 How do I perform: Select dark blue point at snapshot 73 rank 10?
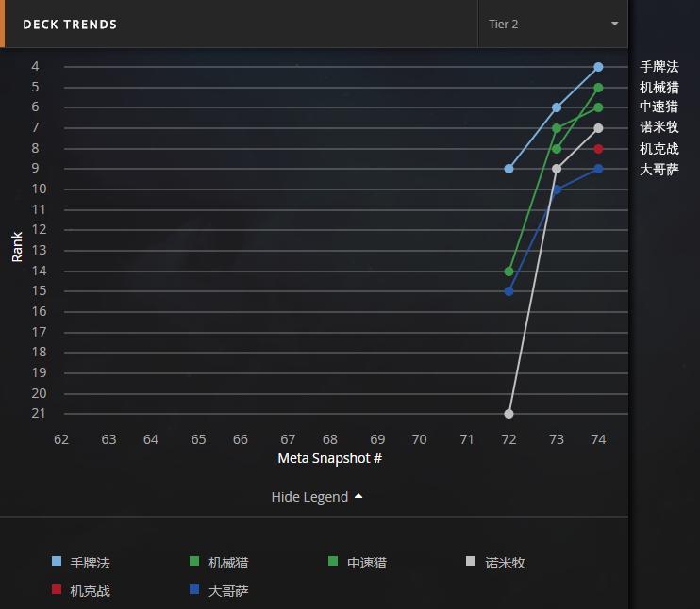[x=557, y=189]
